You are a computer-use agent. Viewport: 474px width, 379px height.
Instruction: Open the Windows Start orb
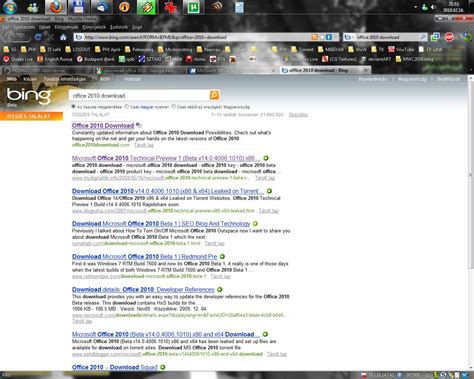coord(10,7)
